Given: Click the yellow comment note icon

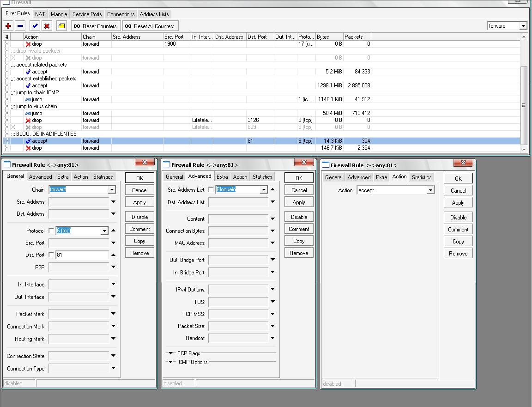Looking at the screenshot, I should click(x=61, y=26).
